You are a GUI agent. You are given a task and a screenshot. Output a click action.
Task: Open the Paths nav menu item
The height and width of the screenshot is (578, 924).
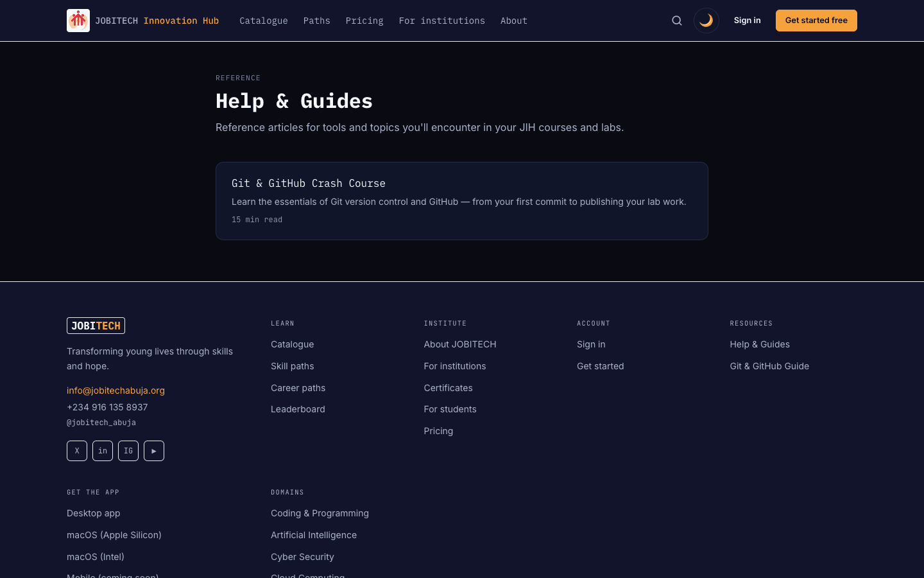click(317, 21)
